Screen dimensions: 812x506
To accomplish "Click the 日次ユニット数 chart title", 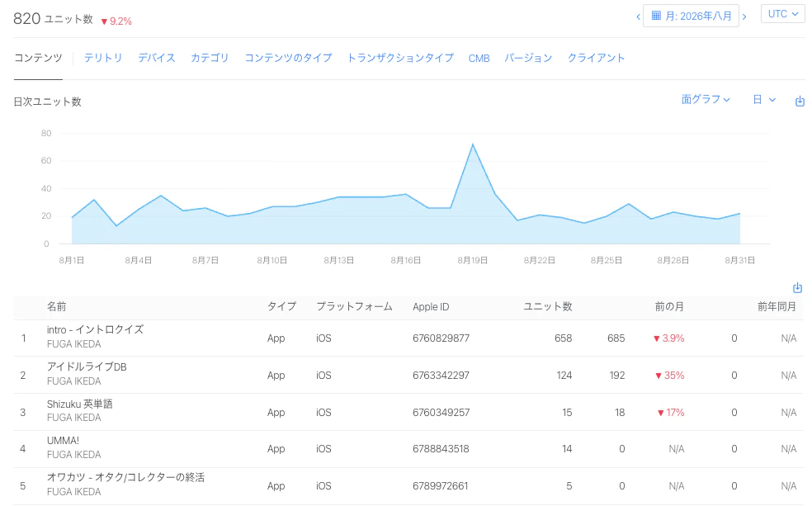I will click(47, 102).
